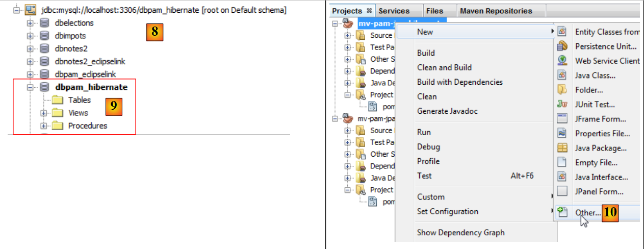The image size is (644, 249).
Task: Click the Web Service Client icon
Action: (x=562, y=61)
